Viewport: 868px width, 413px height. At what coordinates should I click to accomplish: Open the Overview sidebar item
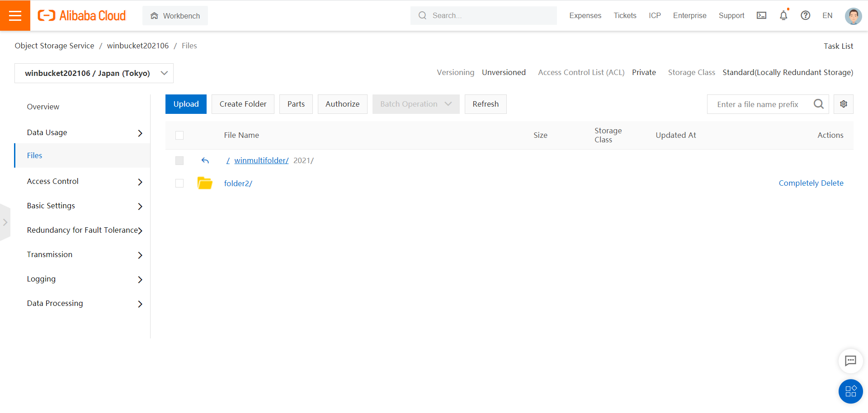pos(43,107)
